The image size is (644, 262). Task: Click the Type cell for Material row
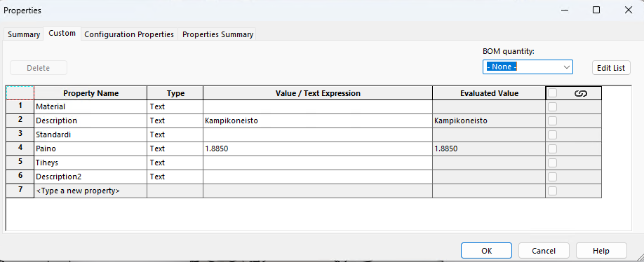pos(175,106)
